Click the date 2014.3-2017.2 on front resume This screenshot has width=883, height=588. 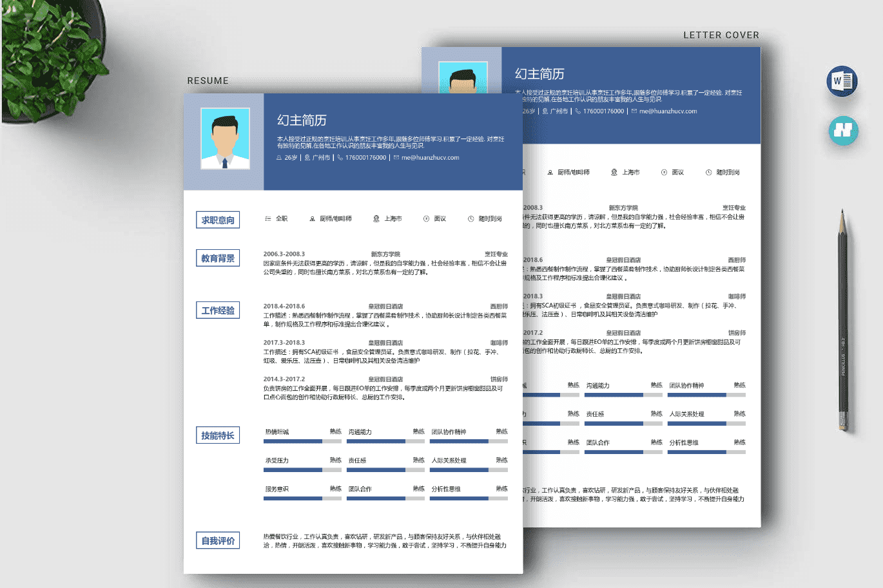(284, 379)
